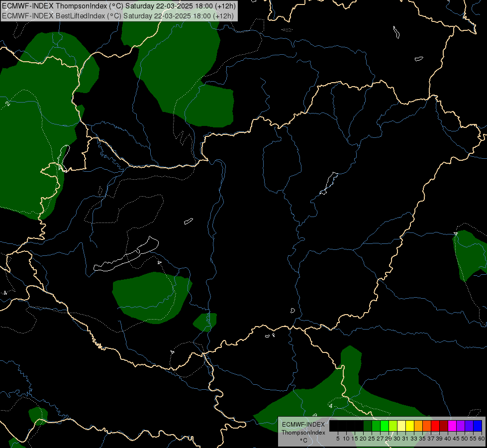Click the legend tick label 37
The image size is (487, 448).
pyautogui.click(x=431, y=439)
